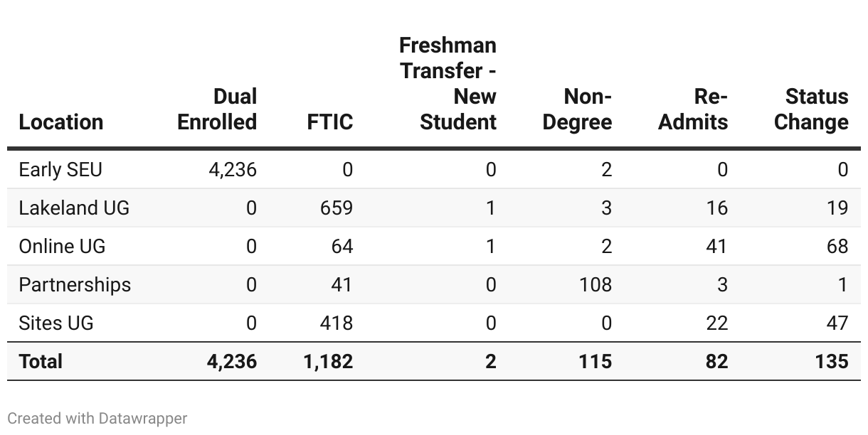
Task: Click the Online UG row label
Action: click(62, 247)
